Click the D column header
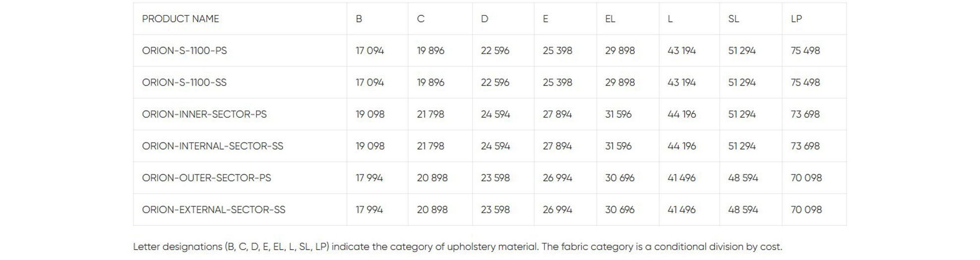 pos(485,19)
